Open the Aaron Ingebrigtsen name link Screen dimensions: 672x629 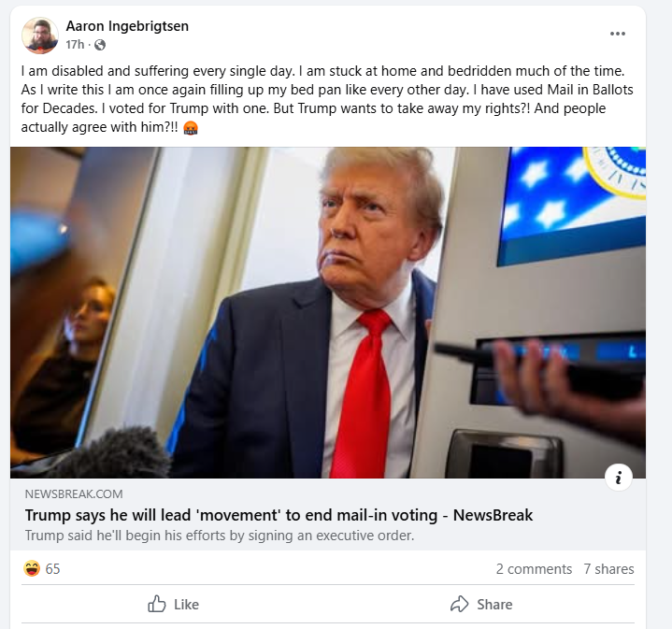(127, 26)
